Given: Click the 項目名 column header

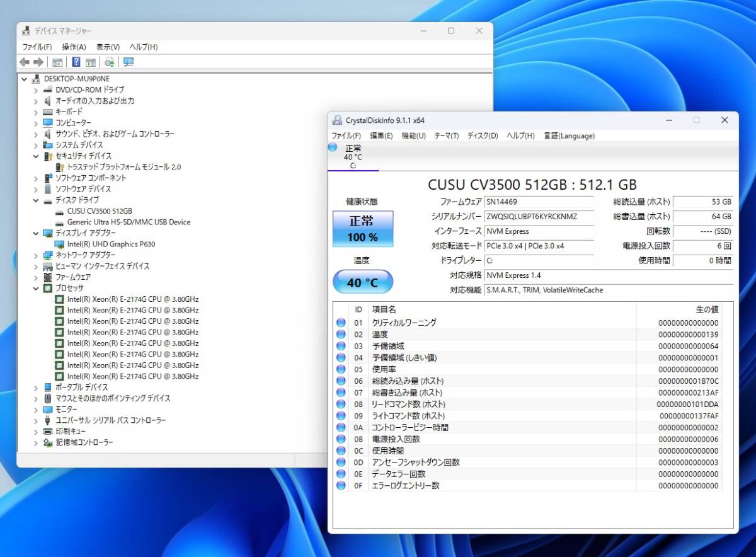Looking at the screenshot, I should coord(503,309).
